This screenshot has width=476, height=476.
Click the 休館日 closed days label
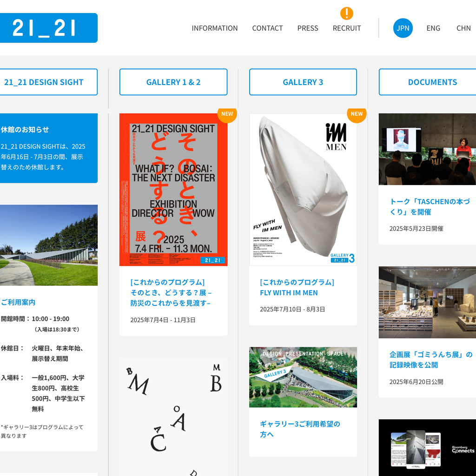point(12,348)
